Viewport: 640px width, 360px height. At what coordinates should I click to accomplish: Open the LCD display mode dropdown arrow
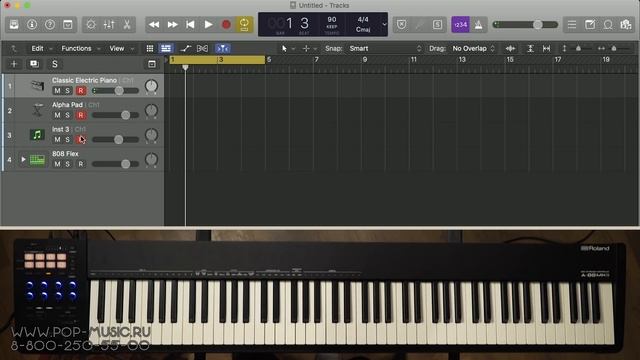point(384,24)
